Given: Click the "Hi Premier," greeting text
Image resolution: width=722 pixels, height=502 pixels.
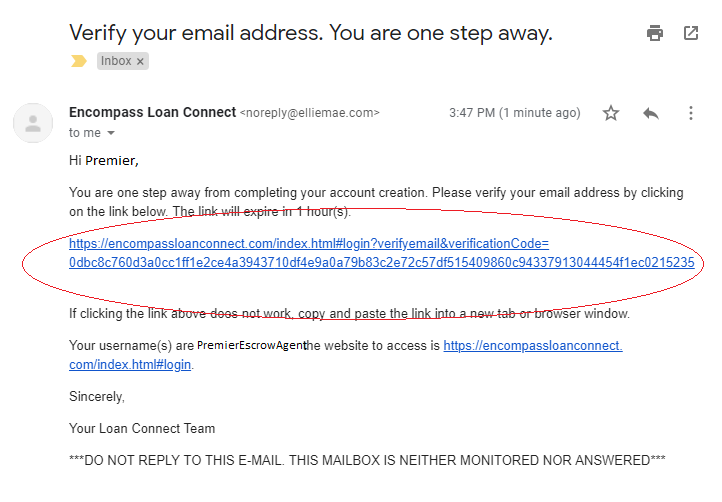Looking at the screenshot, I should coord(104,161).
